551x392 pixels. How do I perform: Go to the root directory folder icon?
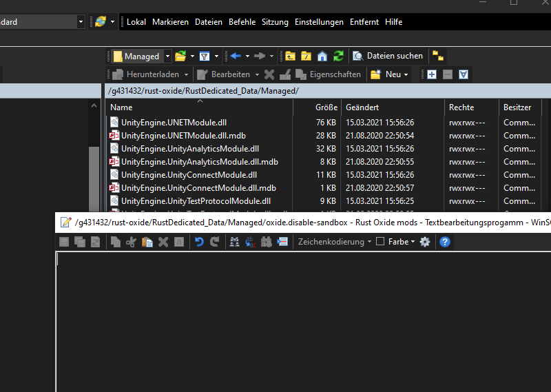306,56
